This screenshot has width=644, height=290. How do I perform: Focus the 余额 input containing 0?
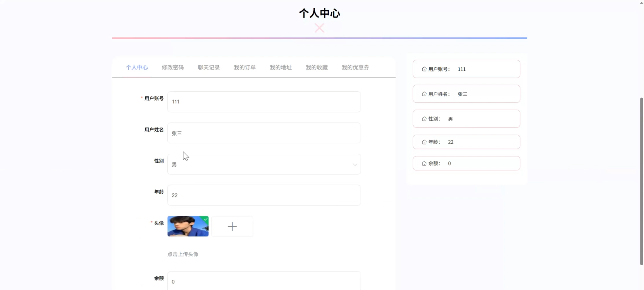264,281
